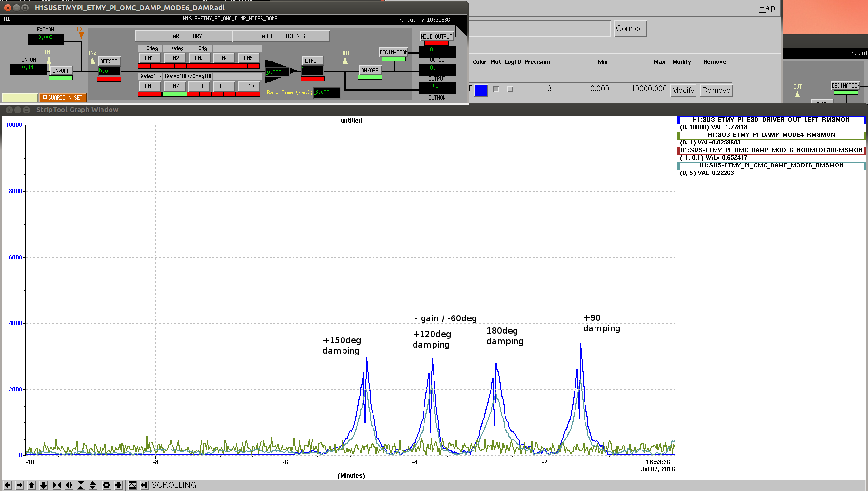
Task: Click the exclamation alert indicator field
Action: point(20,98)
